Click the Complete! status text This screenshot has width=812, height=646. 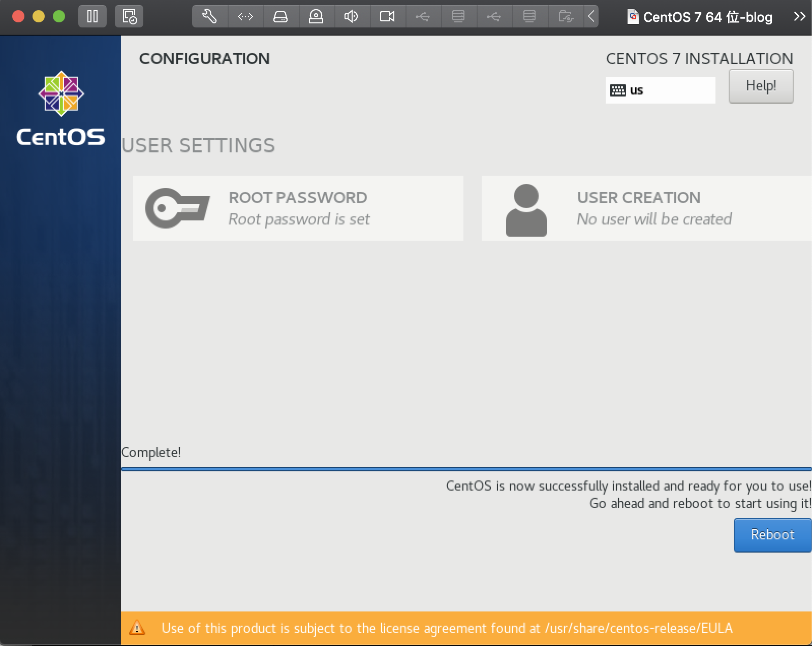151,453
